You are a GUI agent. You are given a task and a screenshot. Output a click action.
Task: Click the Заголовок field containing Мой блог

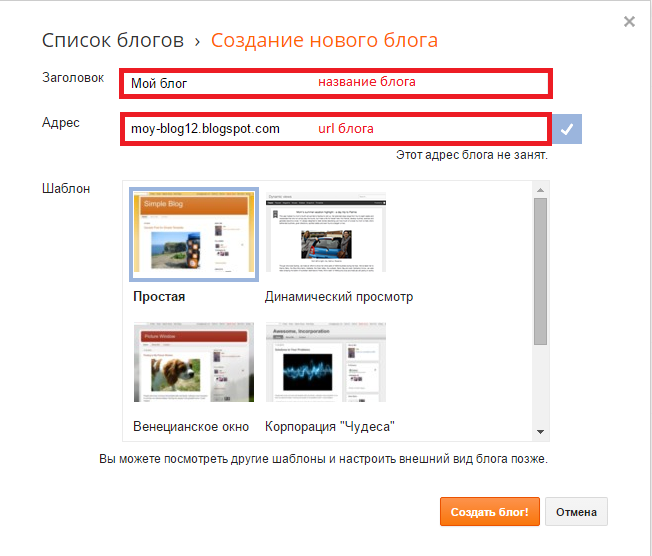[336, 83]
